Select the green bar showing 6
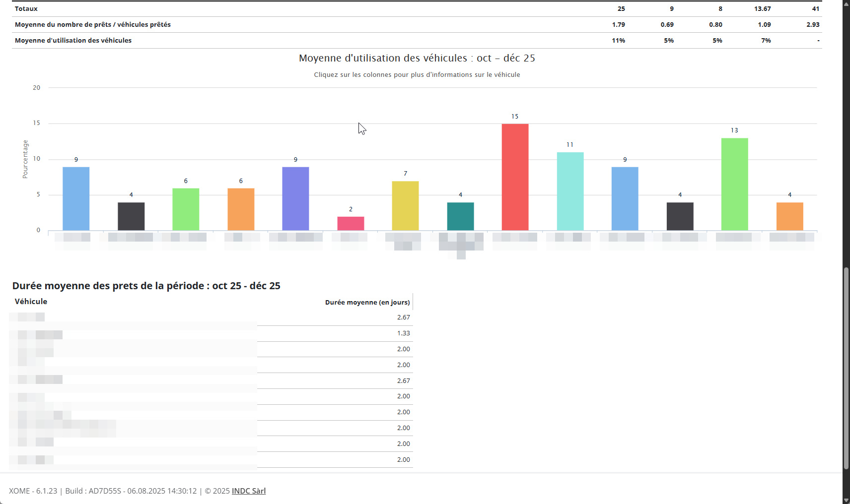Viewport: 850px width, 504px height. click(186, 209)
